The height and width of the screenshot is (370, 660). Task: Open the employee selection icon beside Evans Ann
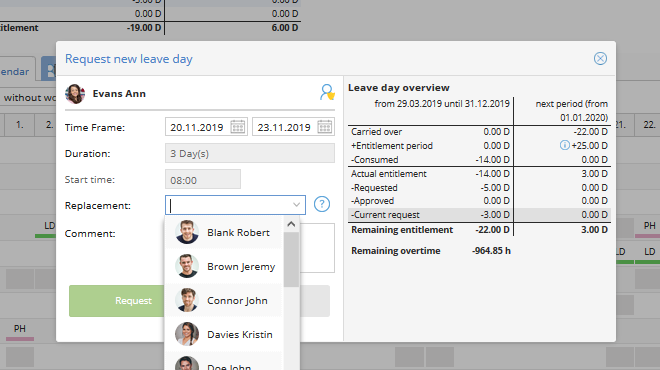click(327, 92)
